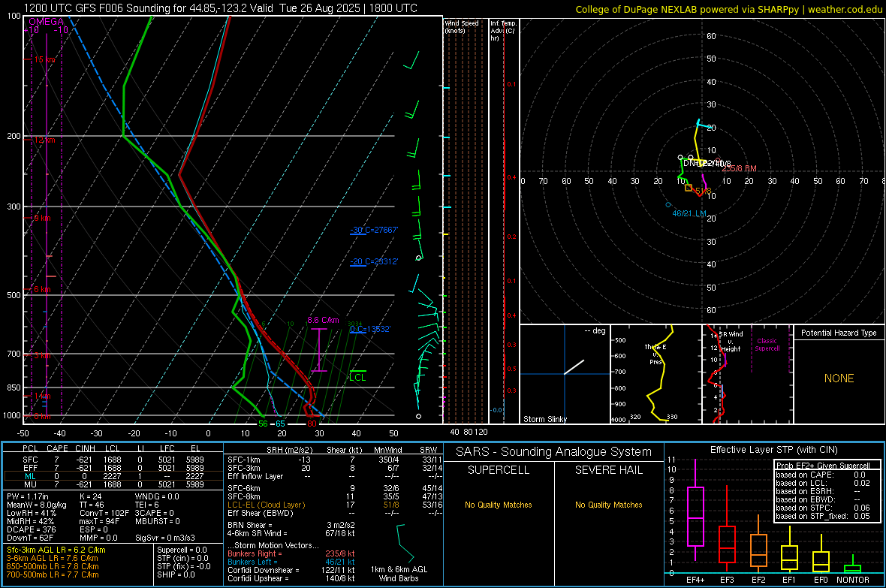Screen dimensions: 886x588
Task: Select the highlighted ML parcel row
Action: tap(113, 476)
